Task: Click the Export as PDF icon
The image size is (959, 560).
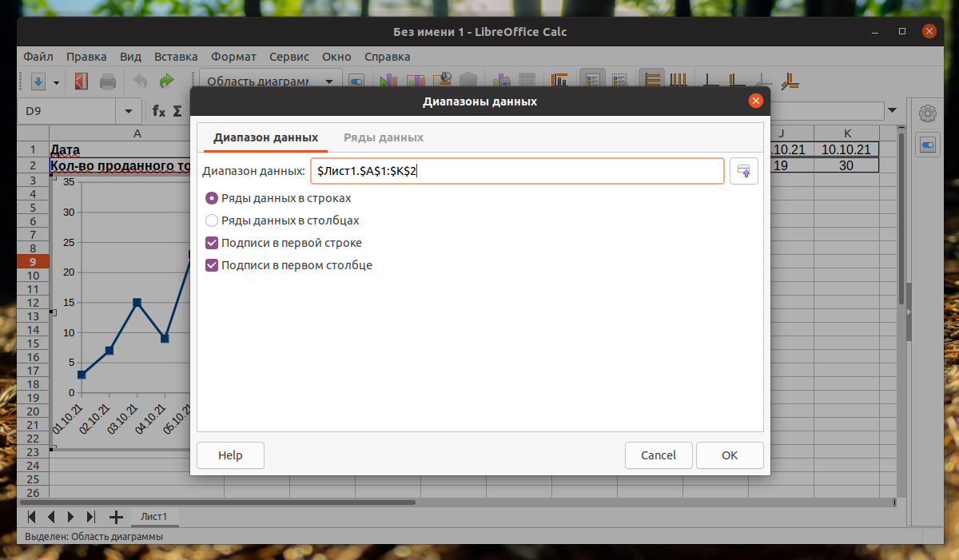Action: click(x=81, y=81)
